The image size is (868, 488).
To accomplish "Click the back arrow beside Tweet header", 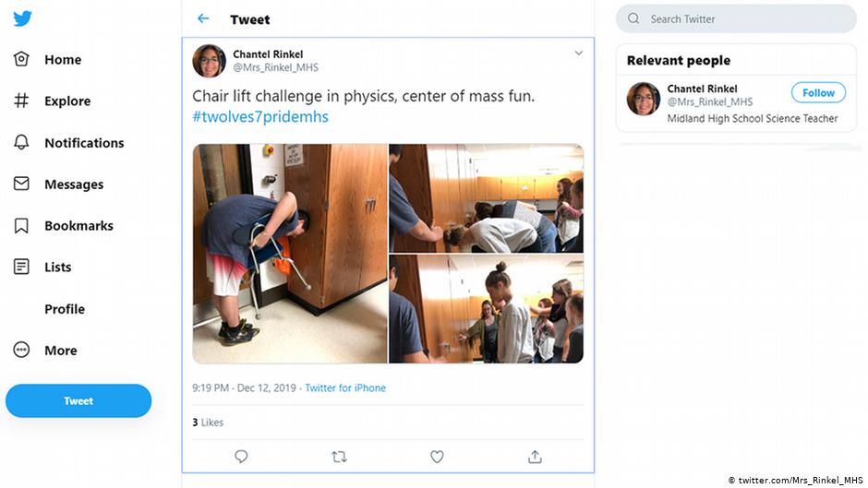I will [x=203, y=18].
